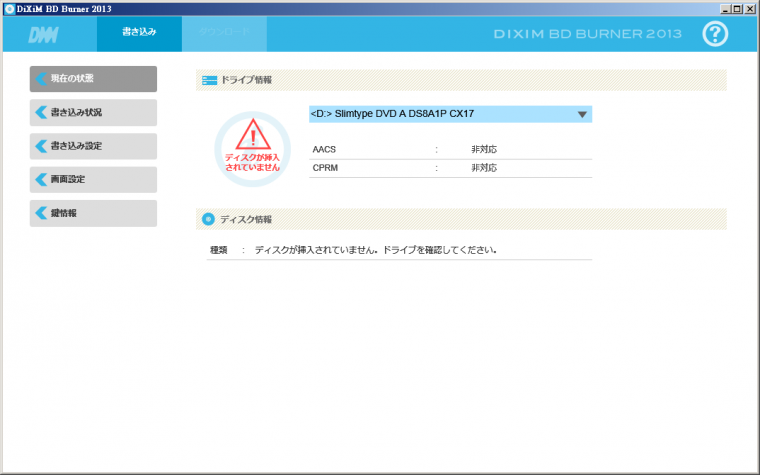Viewport: 760px width, 475px height.
Task: Open the ダウンロード tab
Action: (x=224, y=34)
